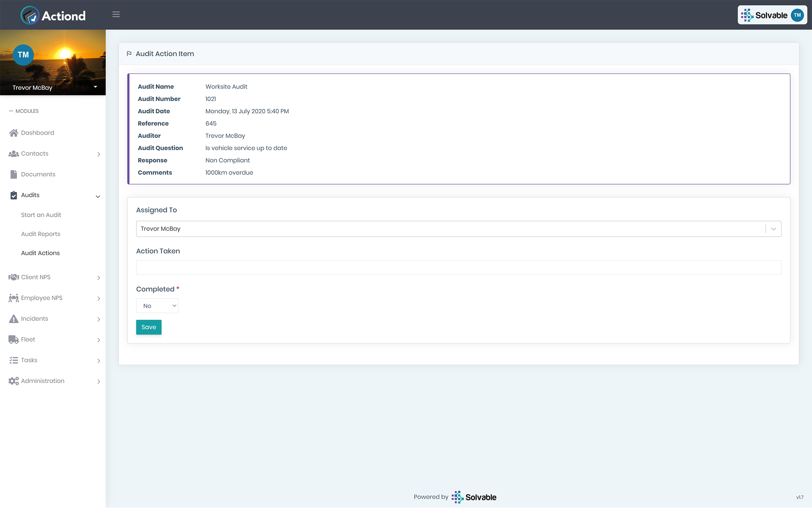Screen dimensions: 812x508
Task: Click Save to submit action
Action: 149,326
